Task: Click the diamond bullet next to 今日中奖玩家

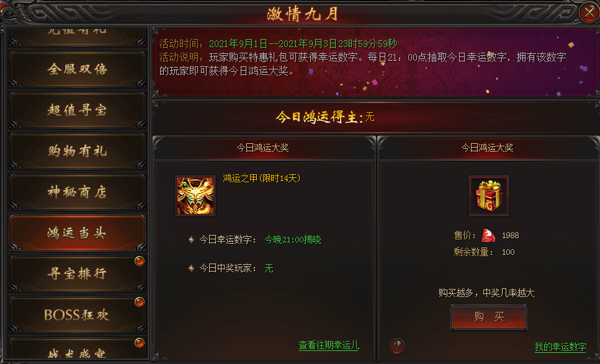Action: (191, 268)
